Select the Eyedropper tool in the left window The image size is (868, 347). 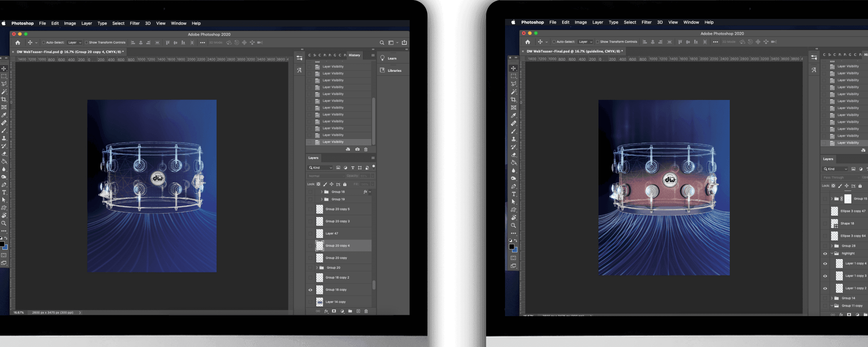[x=4, y=115]
